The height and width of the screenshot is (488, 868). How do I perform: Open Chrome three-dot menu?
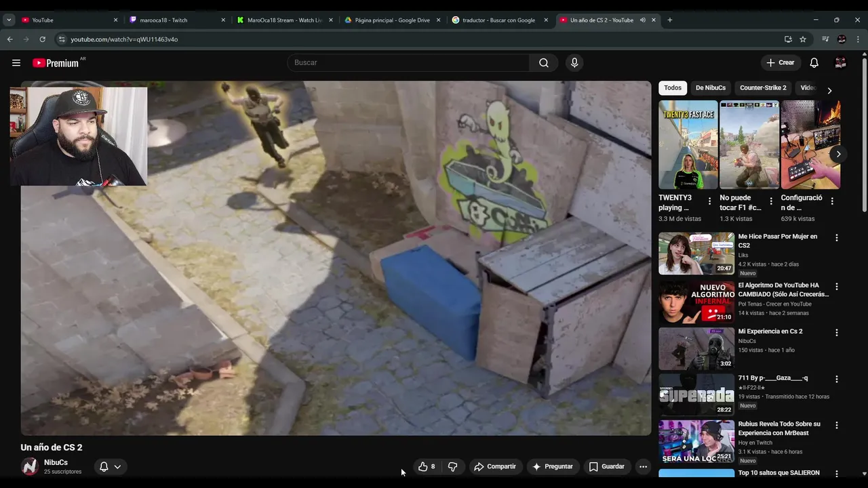[858, 39]
